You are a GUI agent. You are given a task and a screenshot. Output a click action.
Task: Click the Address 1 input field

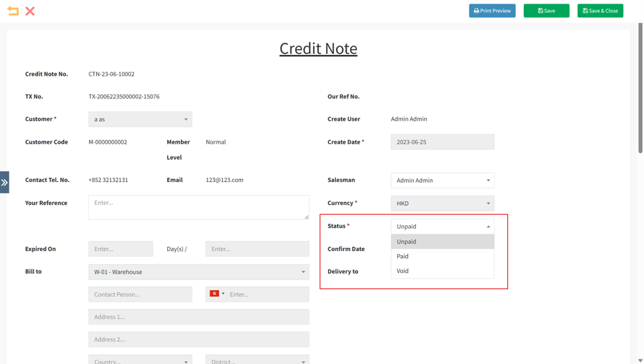[x=198, y=317]
